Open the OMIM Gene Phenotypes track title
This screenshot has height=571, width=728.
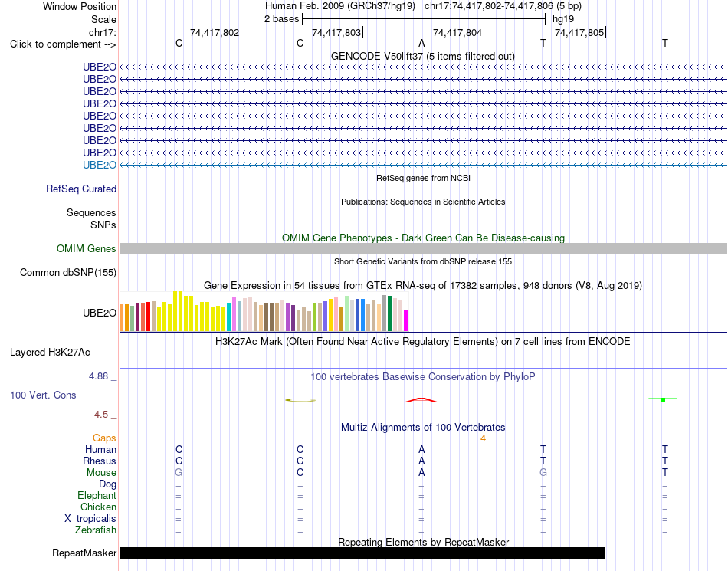click(x=423, y=238)
